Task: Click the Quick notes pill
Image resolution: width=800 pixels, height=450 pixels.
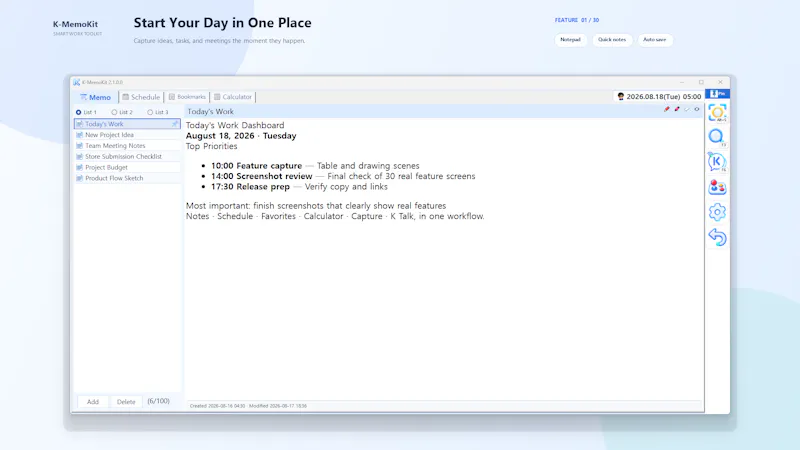Action: pos(612,40)
